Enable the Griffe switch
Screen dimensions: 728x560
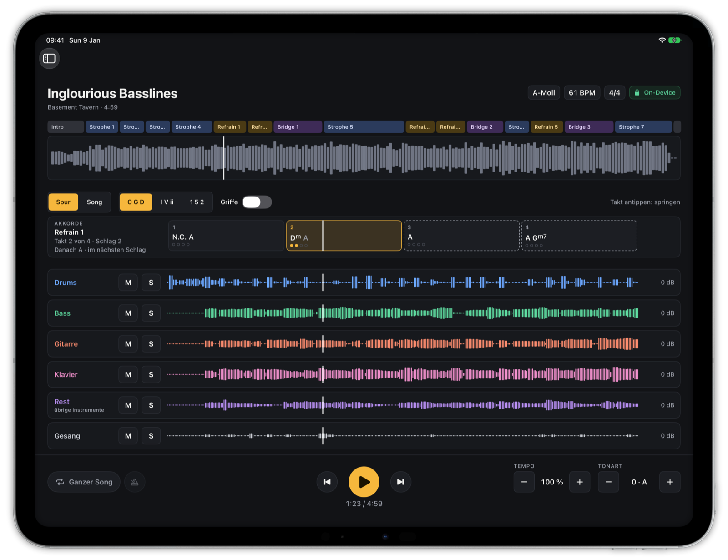point(257,202)
